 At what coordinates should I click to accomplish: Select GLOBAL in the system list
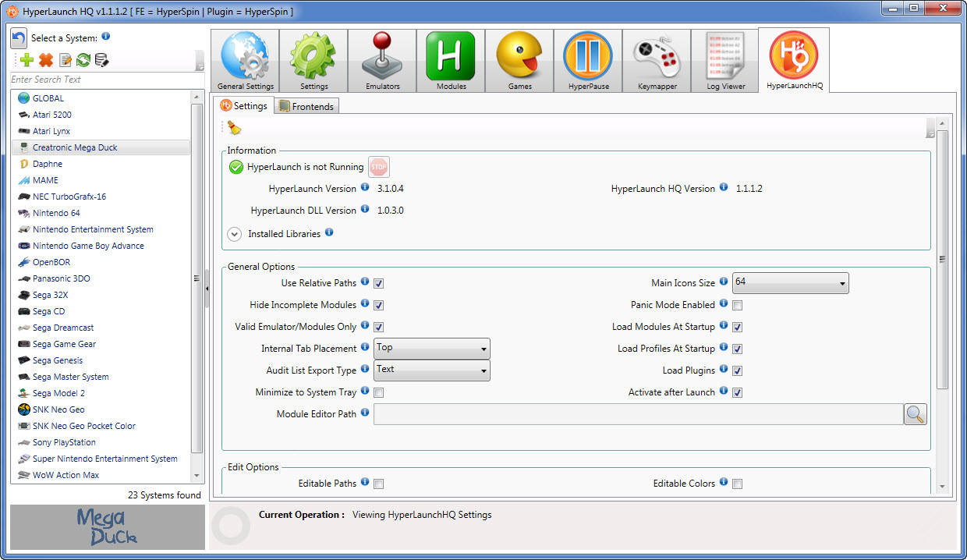click(x=101, y=98)
